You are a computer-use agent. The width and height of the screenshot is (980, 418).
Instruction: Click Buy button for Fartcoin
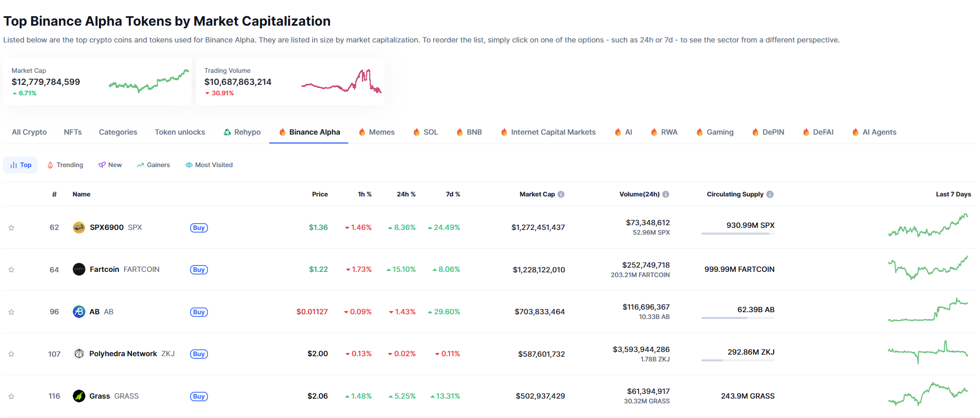click(x=199, y=270)
